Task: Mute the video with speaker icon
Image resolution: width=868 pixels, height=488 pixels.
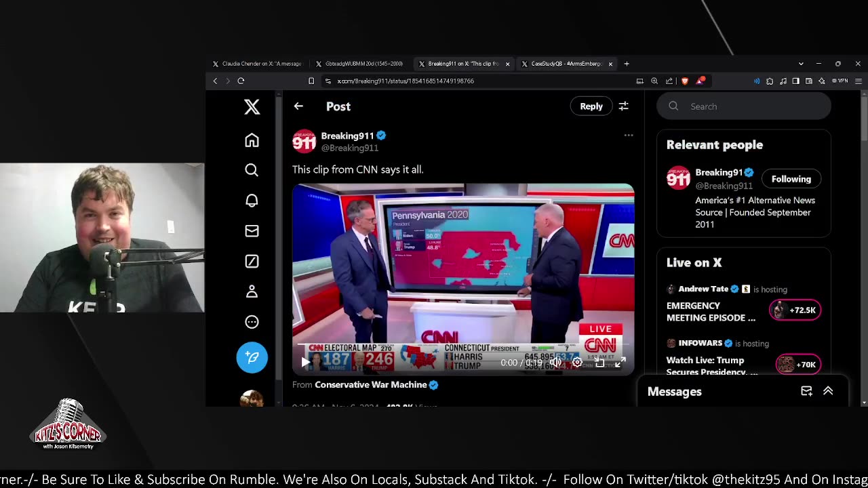Action: tap(555, 363)
